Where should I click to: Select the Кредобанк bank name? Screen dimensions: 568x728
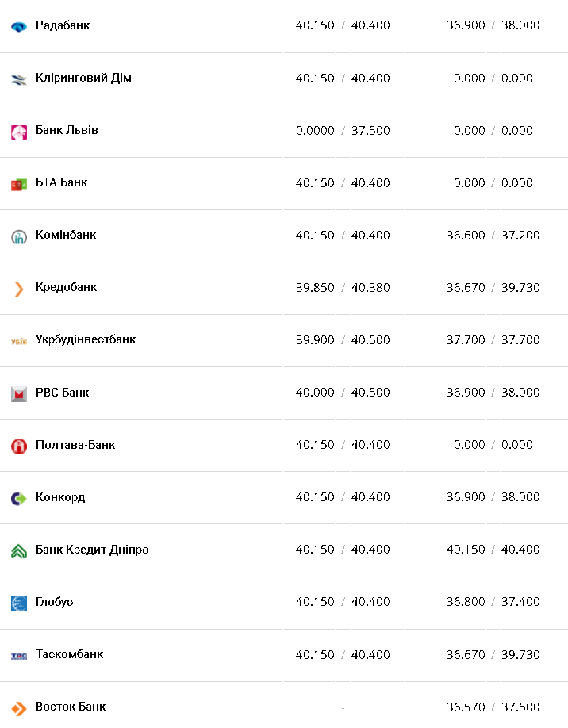point(66,287)
